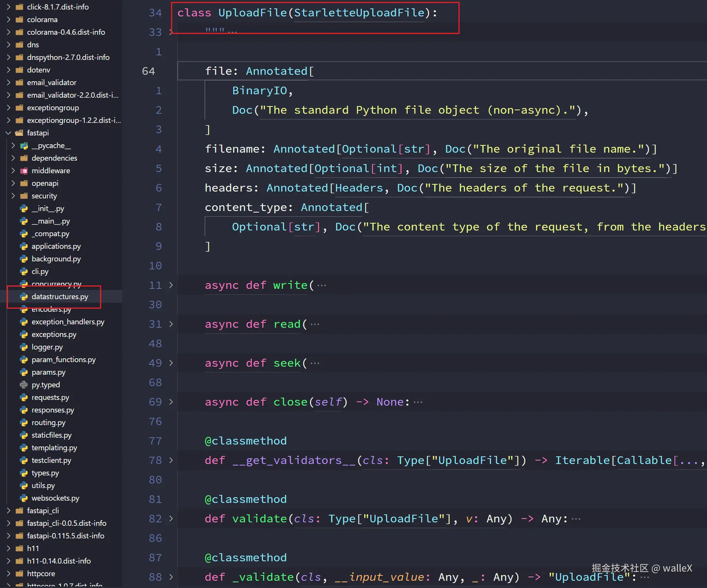Click the Python icon next to __init__.py
This screenshot has width=707, height=588.
(24, 208)
